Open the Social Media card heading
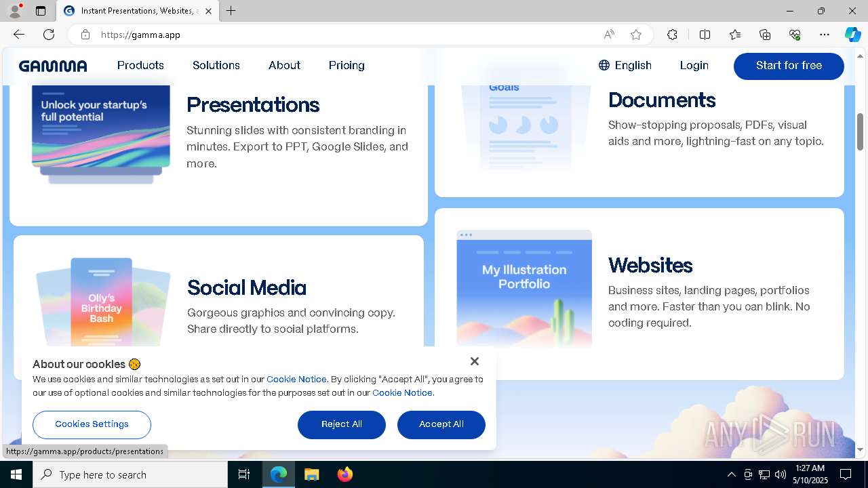This screenshot has width=868, height=488. [247, 287]
